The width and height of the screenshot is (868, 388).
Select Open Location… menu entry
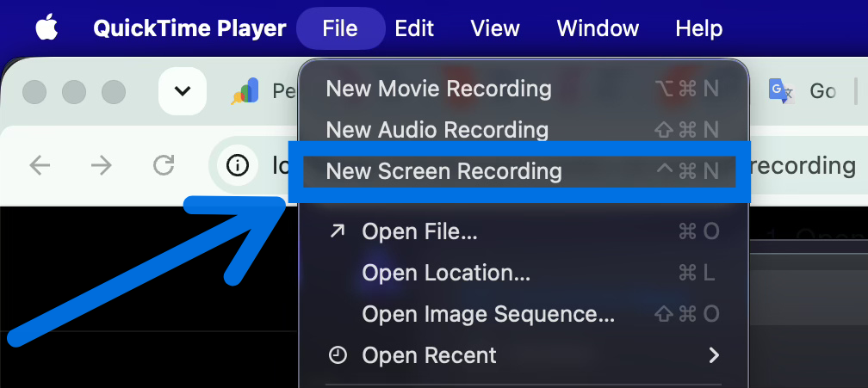pos(524,273)
